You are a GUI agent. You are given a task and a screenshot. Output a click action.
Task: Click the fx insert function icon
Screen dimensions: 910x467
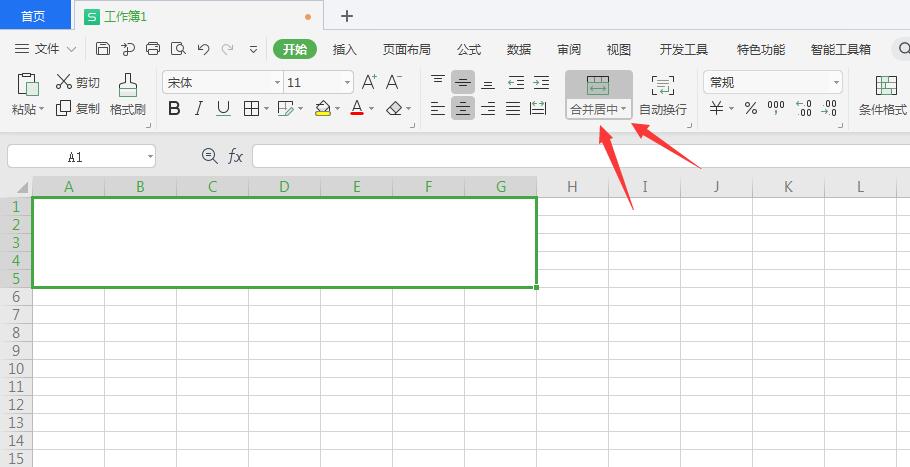(235, 156)
